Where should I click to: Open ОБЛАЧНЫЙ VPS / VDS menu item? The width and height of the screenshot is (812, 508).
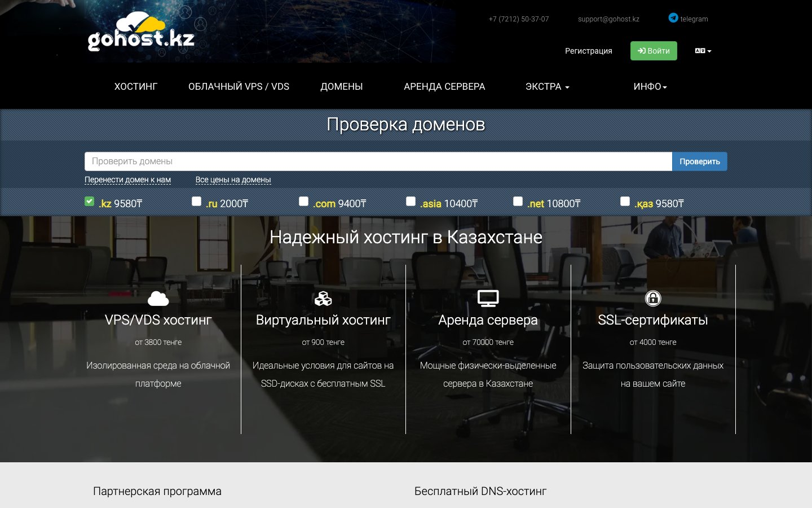239,87
